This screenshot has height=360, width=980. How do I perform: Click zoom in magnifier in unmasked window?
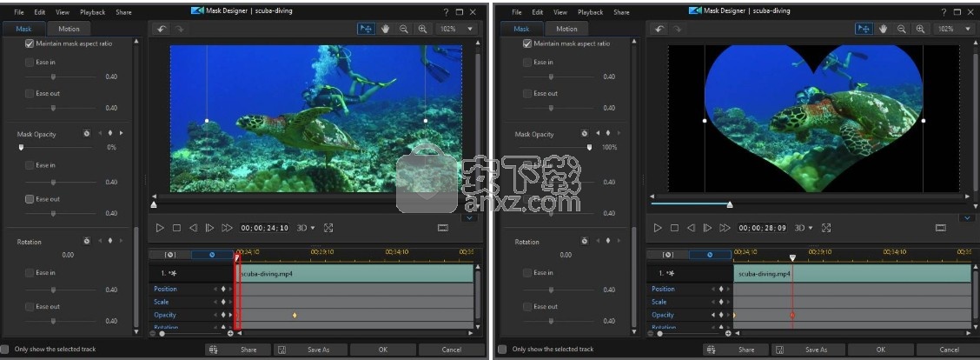(x=422, y=29)
